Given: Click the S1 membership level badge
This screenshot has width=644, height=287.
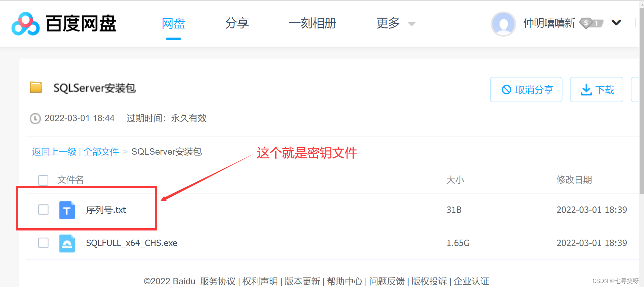Looking at the screenshot, I should 591,23.
